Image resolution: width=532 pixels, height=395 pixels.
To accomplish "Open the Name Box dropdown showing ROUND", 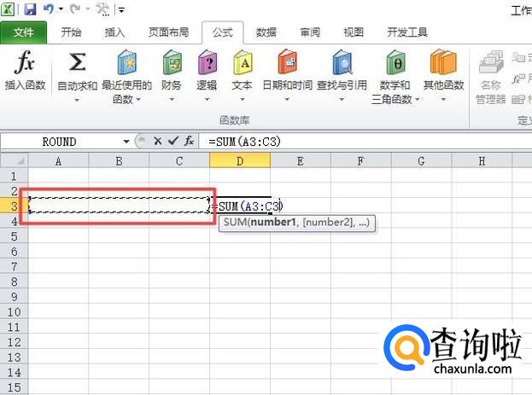I will click(x=126, y=142).
